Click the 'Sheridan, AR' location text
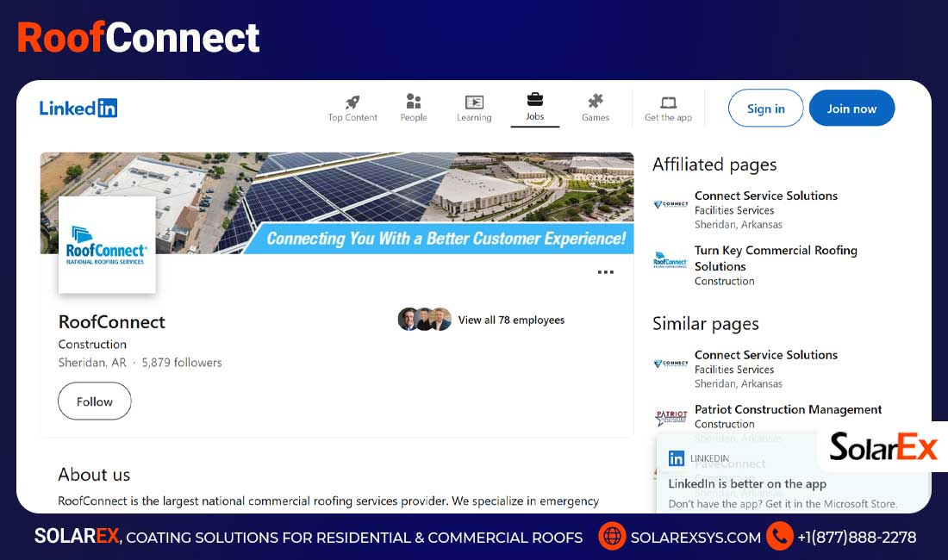The height and width of the screenshot is (560, 948). (92, 363)
